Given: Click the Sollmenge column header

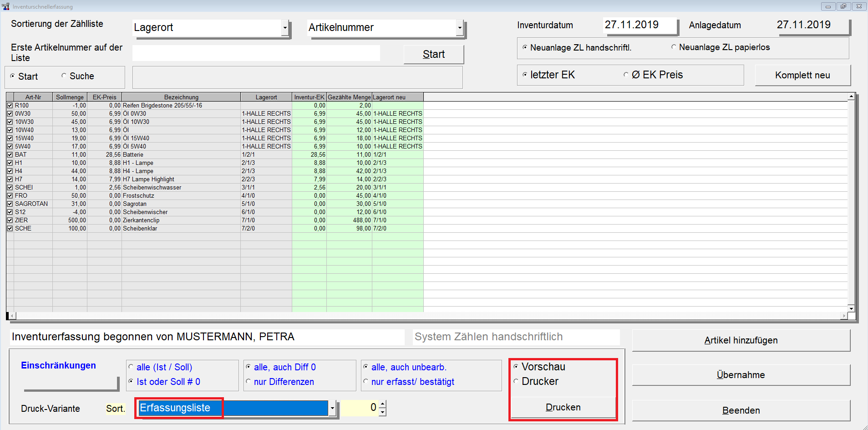Looking at the screenshot, I should click(70, 97).
